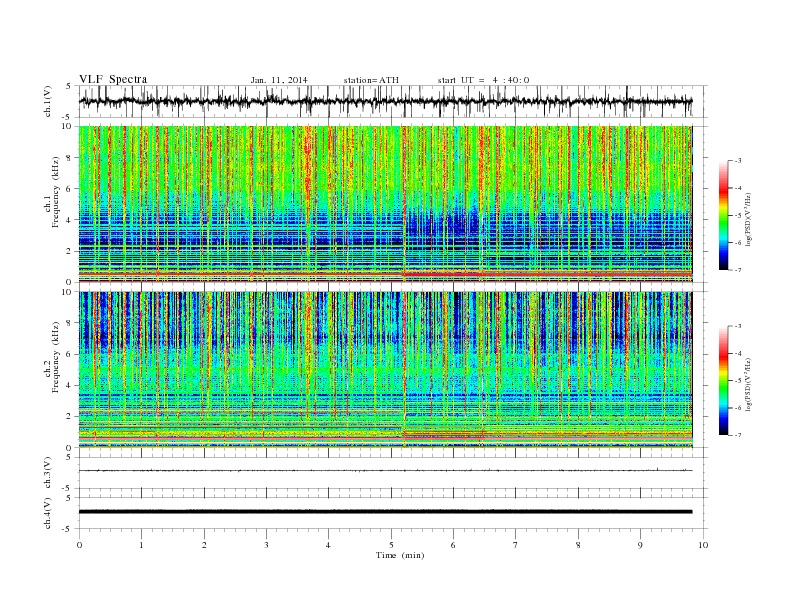Image resolution: width=792 pixels, height=612 pixels.
Task: Click the "8" kHz tick on ch.1 frequency axis
Action: [69, 158]
